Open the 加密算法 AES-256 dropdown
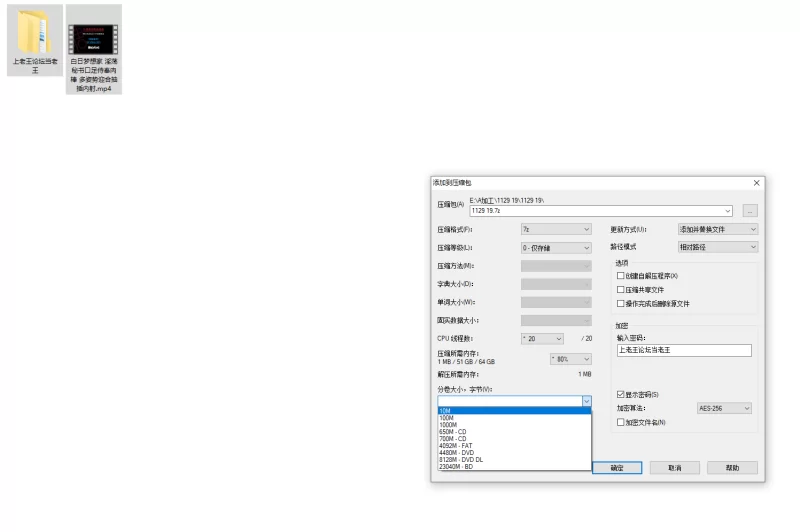This screenshot has width=800, height=532. [x=724, y=409]
